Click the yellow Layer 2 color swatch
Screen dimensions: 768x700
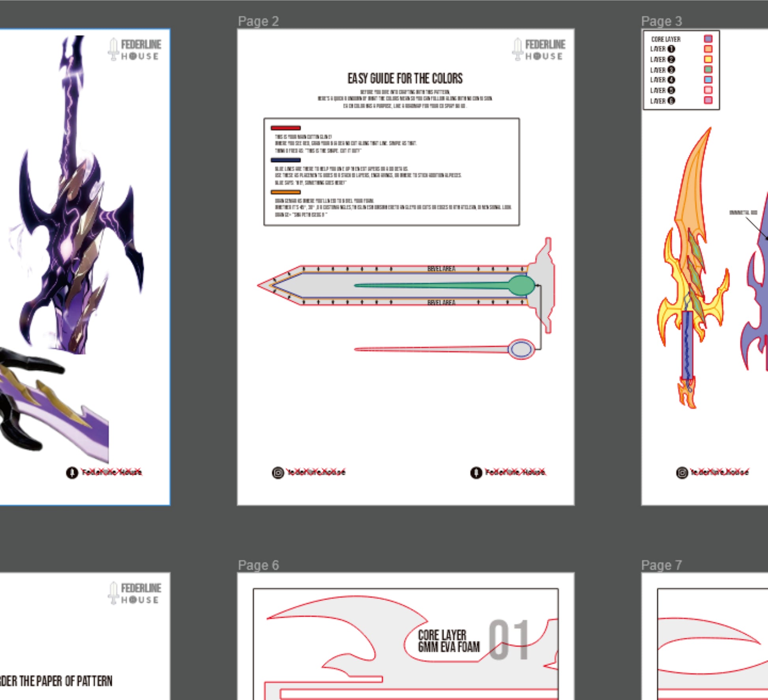(708, 59)
